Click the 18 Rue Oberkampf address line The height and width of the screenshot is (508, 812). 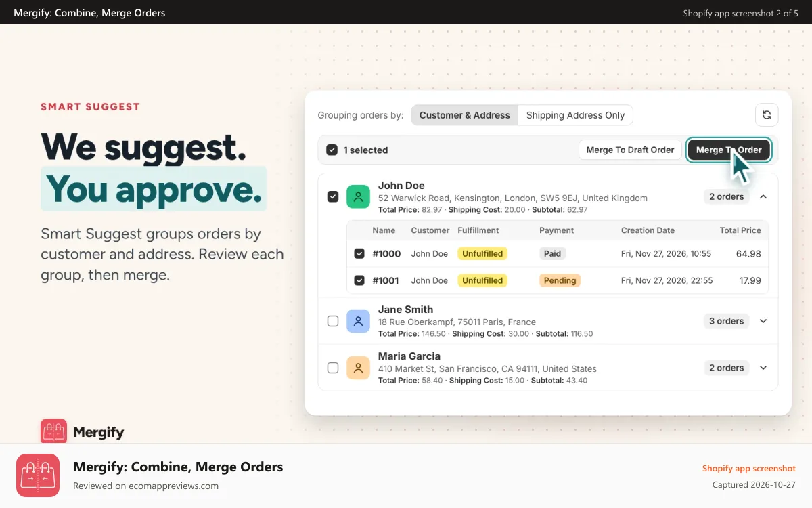click(457, 322)
